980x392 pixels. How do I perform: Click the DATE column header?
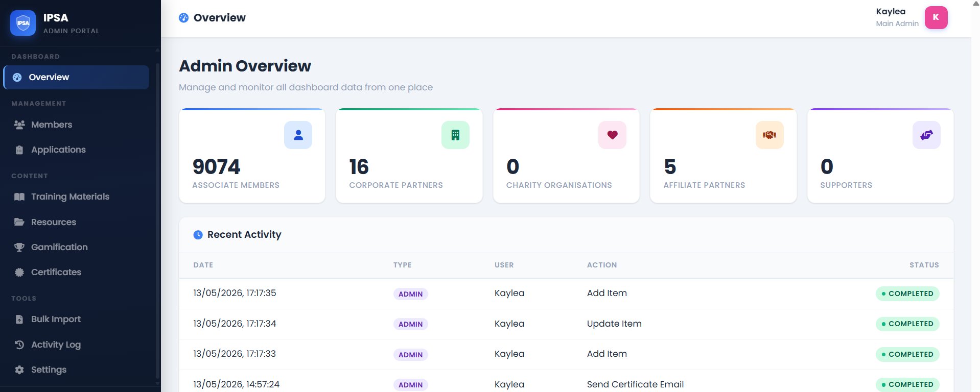[x=203, y=265]
